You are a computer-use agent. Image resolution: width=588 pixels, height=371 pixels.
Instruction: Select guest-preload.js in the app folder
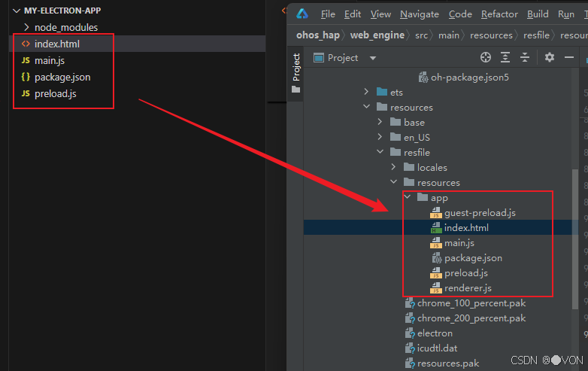[480, 213]
